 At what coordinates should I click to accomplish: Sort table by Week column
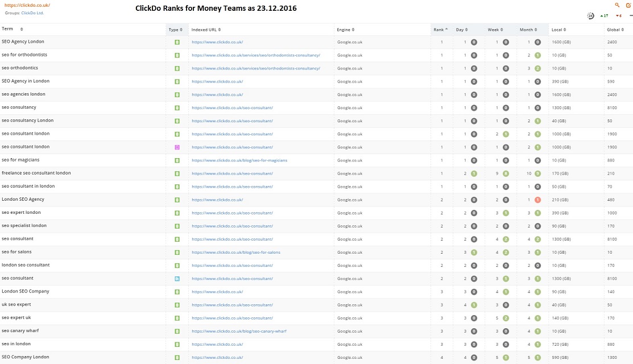point(495,30)
